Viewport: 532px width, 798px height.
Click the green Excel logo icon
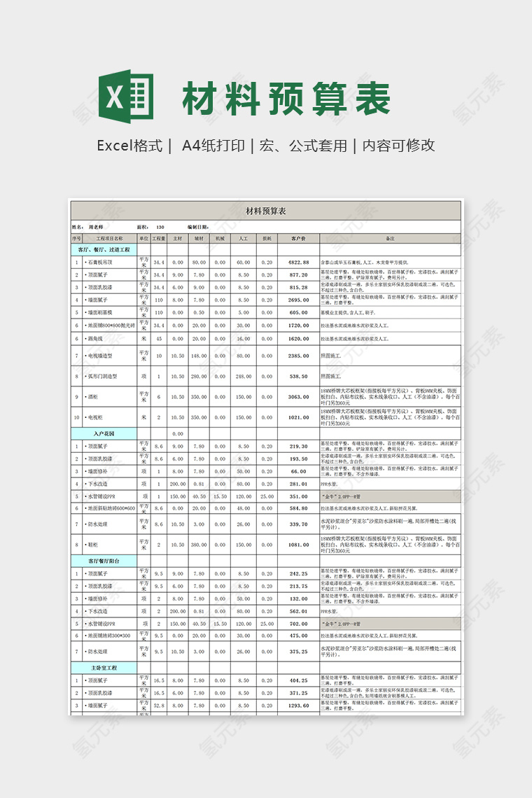pyautogui.click(x=126, y=97)
